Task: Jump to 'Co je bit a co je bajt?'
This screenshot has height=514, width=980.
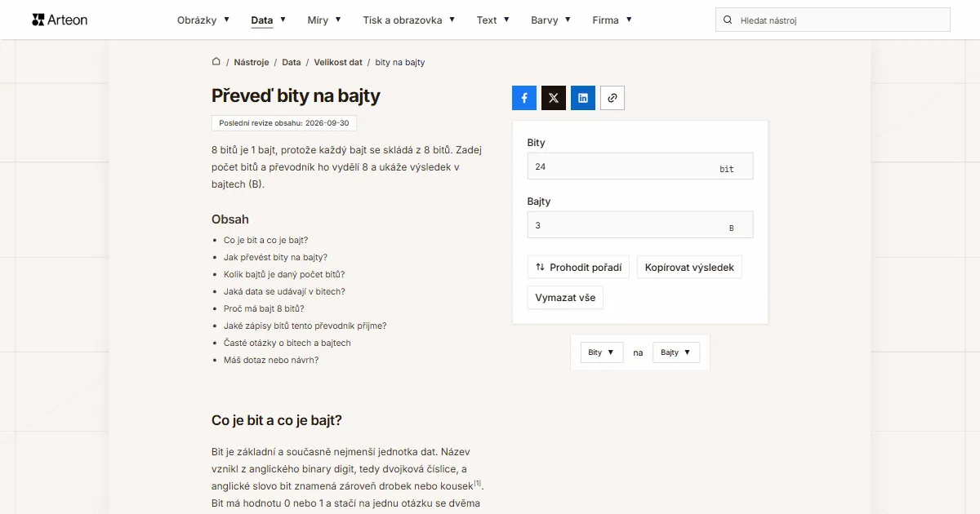Action: [266, 240]
